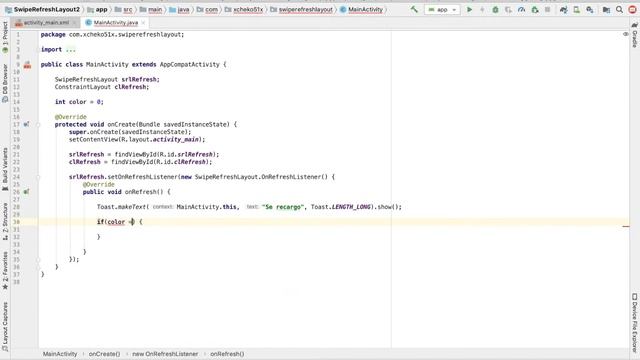The height and width of the screenshot is (360, 640).
Task: Collapse the setOnRefreshListener fold marker
Action: [38, 177]
